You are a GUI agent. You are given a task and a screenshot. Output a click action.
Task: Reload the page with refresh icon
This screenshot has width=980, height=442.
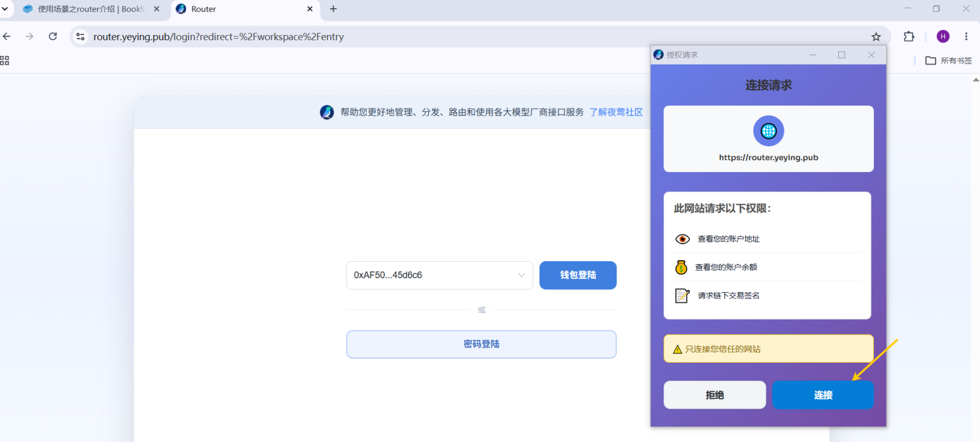click(x=53, y=36)
